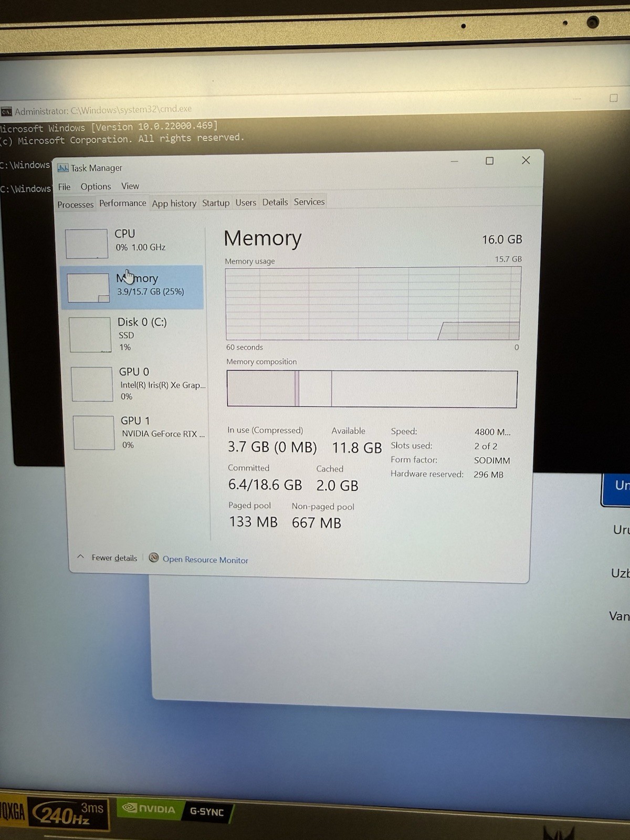Click the cmd.exe icon in the Administrator window
Screen dimensions: 630x840
[6, 111]
